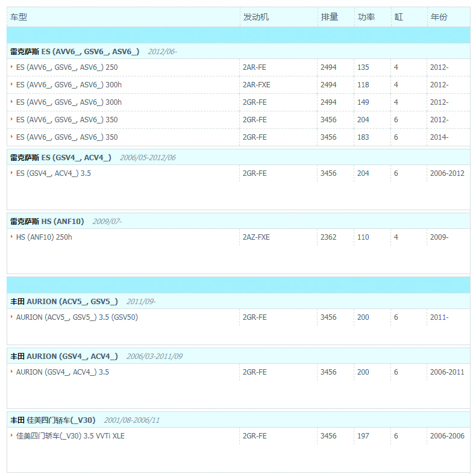Click the orange arrow beside 佳美四门轿车 3.5 VVTi XLE
This screenshot has height=474, width=476.
point(11,435)
